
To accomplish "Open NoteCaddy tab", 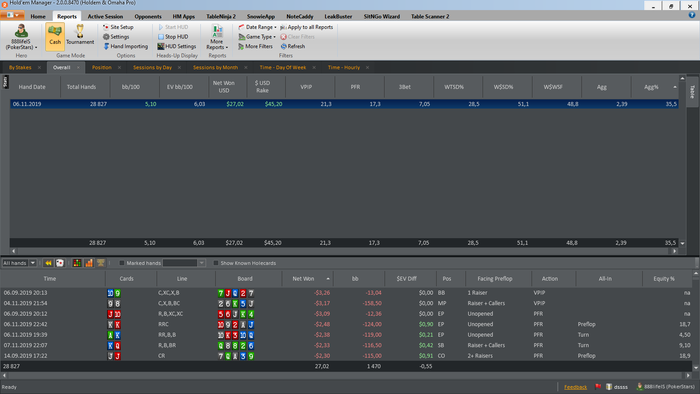I will coord(300,17).
